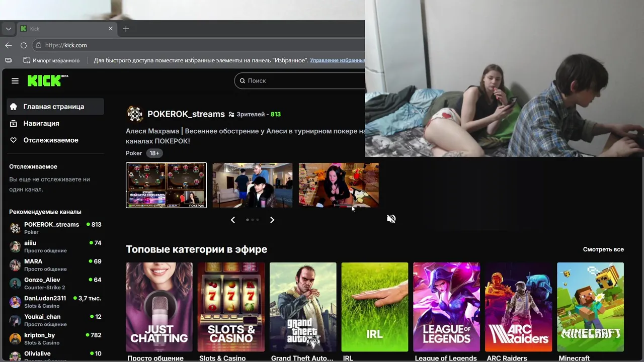Click DanLudan2311 channel name in sidebar
The height and width of the screenshot is (362, 644).
click(x=45, y=298)
